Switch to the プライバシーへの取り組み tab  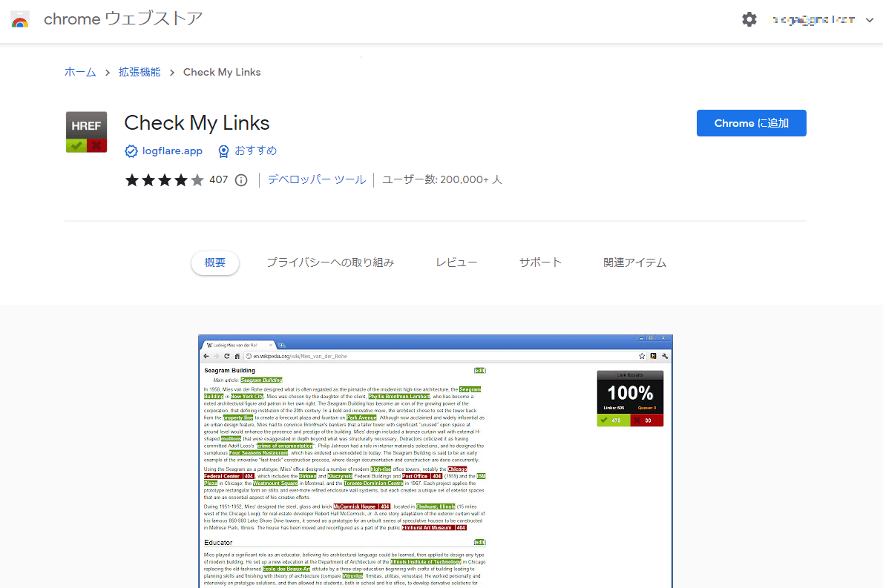(330, 262)
